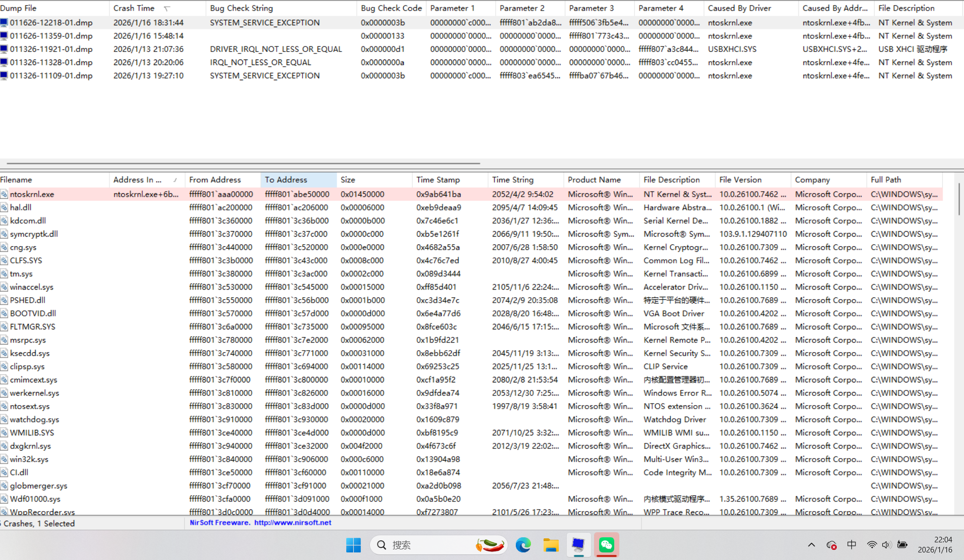The height and width of the screenshot is (560, 964).
Task: Select the clipsp.sys driver row
Action: (x=471, y=366)
